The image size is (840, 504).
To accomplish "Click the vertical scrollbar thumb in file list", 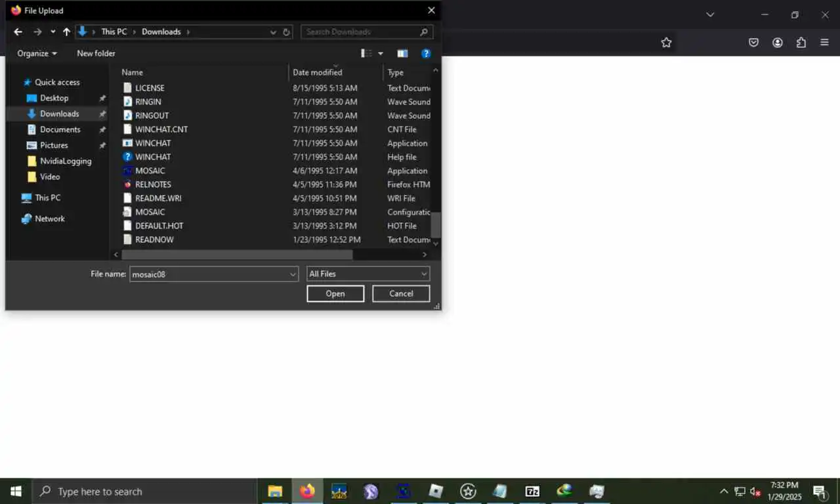I will coord(436,225).
